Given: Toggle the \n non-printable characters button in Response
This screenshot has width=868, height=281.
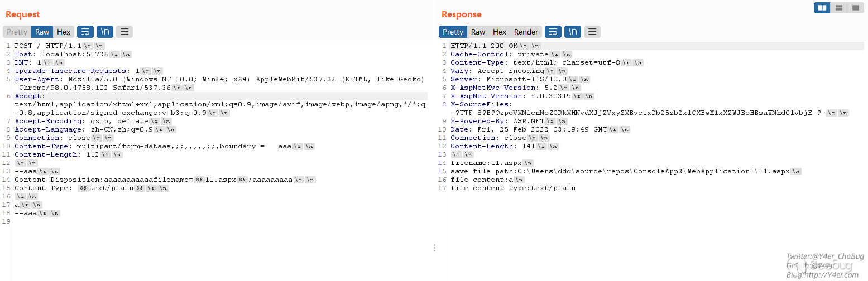Looking at the screenshot, I should (x=573, y=32).
